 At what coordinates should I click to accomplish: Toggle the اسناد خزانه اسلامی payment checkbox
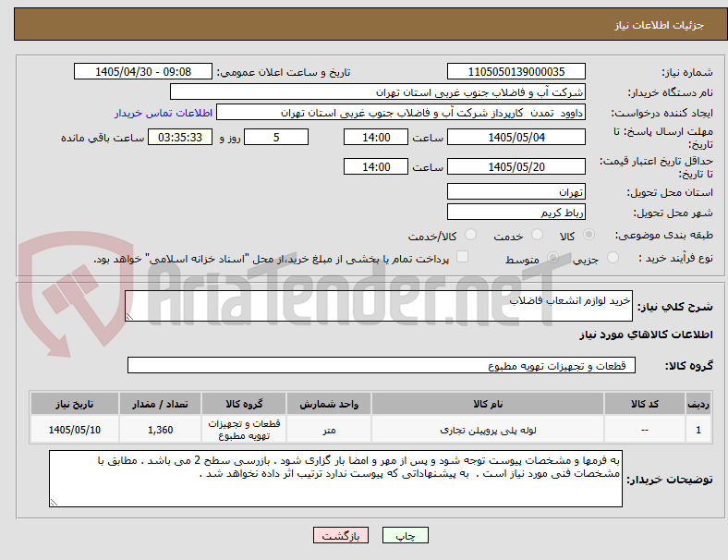(463, 257)
